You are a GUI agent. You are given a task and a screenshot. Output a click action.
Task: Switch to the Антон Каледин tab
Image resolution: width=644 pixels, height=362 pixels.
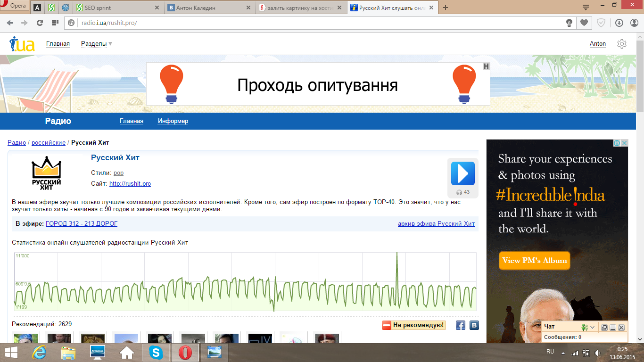pos(210,8)
